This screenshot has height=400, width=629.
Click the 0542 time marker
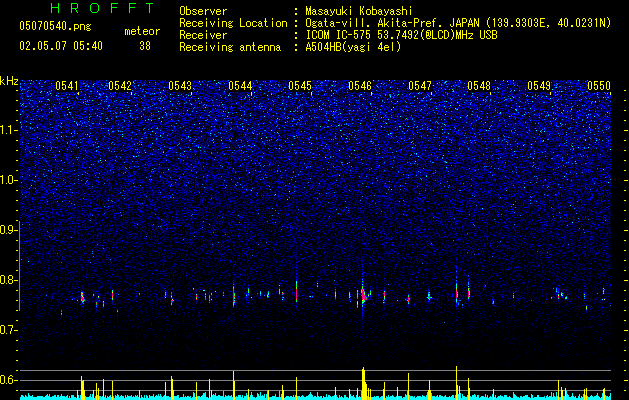point(120,86)
